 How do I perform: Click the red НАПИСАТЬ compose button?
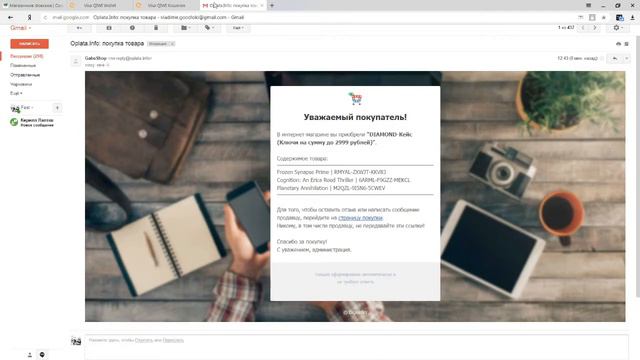(29, 44)
